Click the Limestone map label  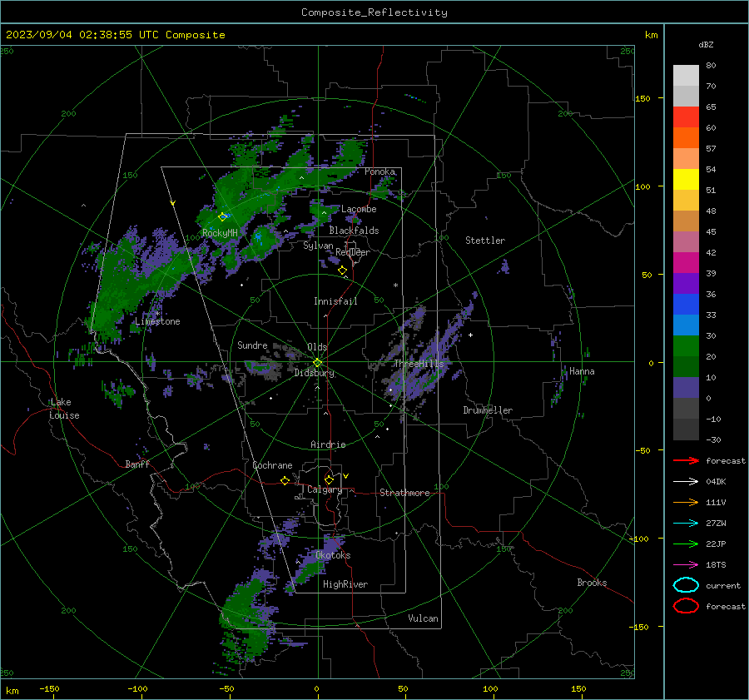[x=157, y=321]
